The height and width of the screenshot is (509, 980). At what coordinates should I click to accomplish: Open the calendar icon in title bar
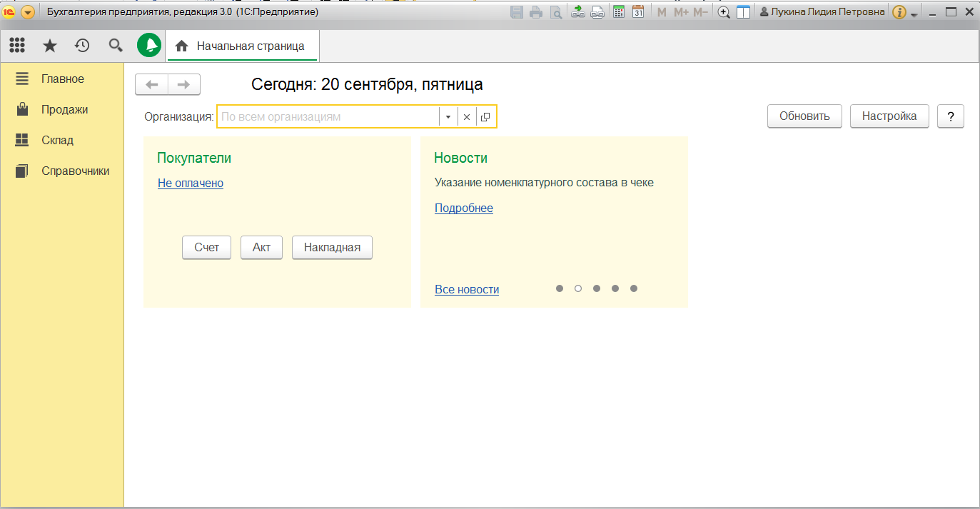[638, 12]
